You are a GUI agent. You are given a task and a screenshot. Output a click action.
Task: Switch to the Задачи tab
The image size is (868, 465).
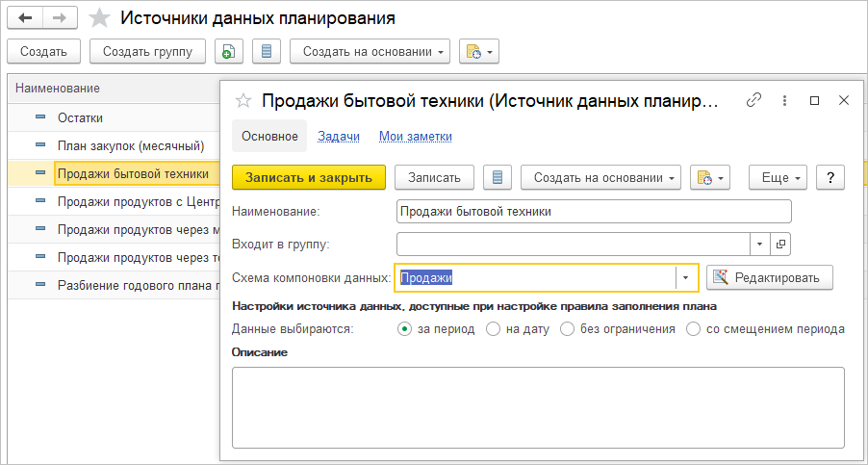[339, 137]
